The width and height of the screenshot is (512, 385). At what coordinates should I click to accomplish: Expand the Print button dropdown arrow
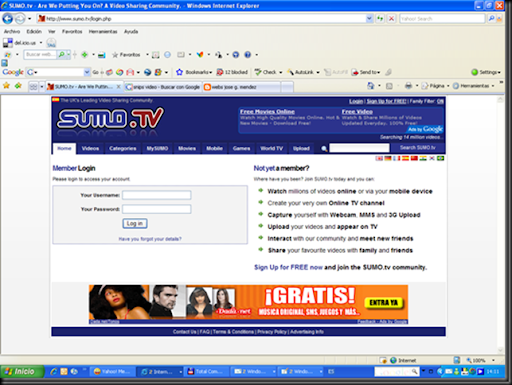pyautogui.click(x=417, y=86)
